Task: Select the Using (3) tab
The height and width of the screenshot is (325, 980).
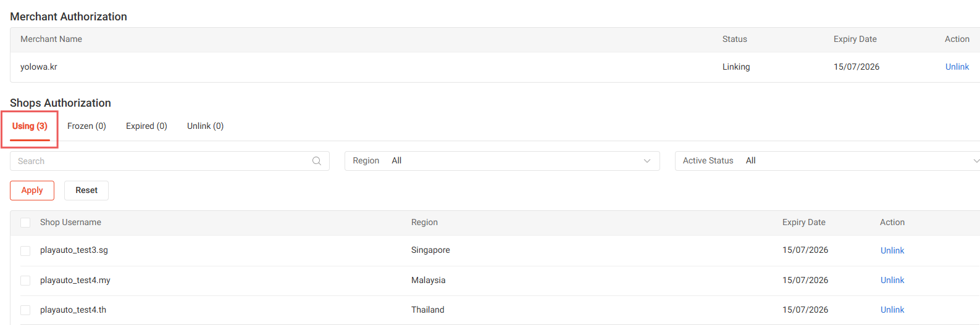Action: (x=30, y=126)
